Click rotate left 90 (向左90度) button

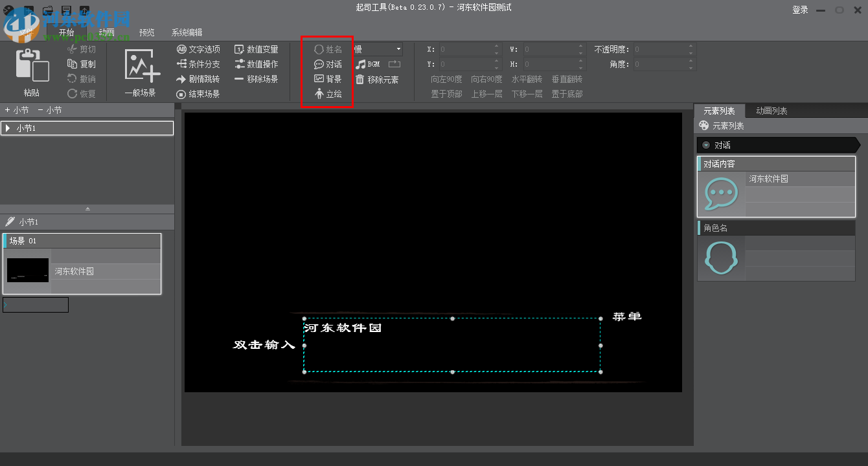[x=447, y=79]
